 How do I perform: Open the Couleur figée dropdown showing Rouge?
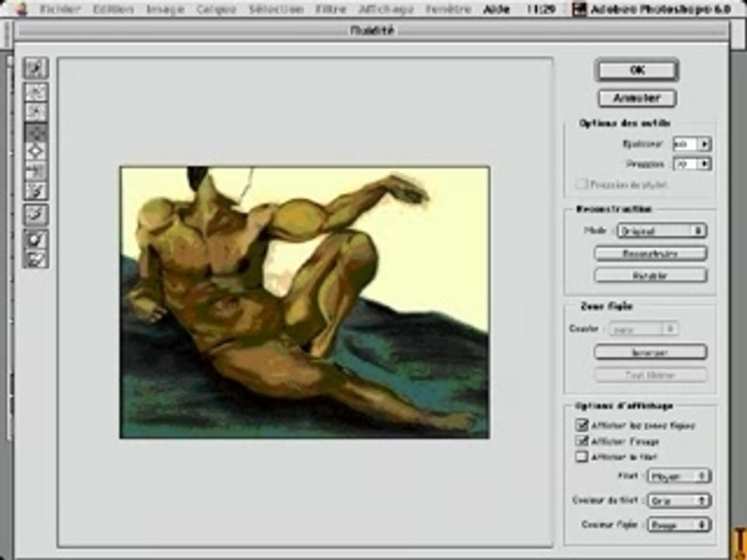679,525
